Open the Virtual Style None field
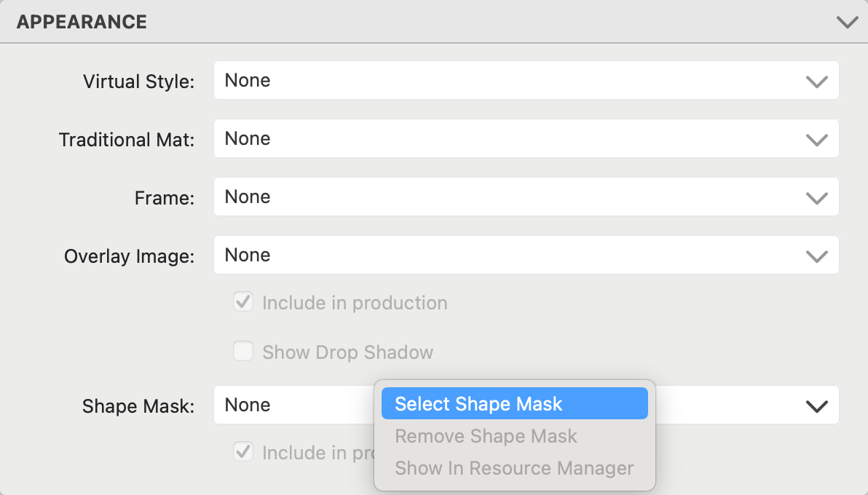868x495 pixels. pyautogui.click(x=510, y=81)
